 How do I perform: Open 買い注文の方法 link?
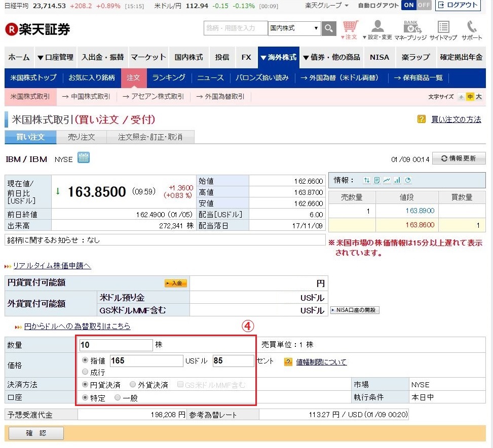click(456, 119)
